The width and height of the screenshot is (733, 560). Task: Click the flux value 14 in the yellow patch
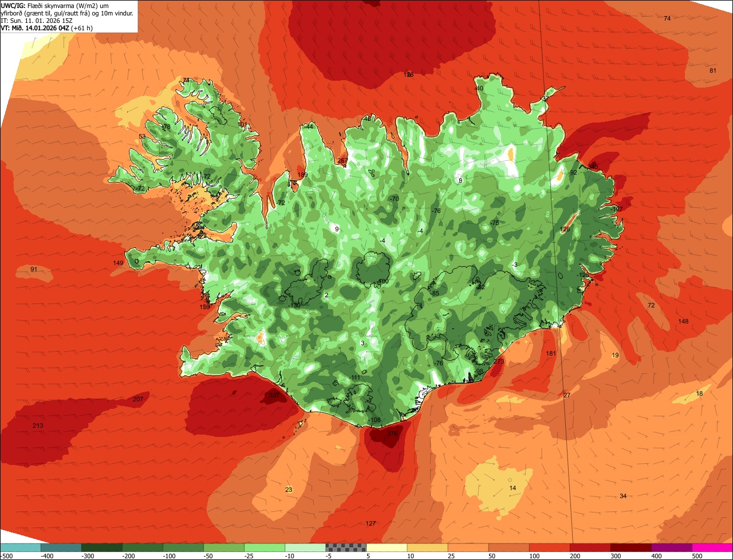tap(513, 488)
